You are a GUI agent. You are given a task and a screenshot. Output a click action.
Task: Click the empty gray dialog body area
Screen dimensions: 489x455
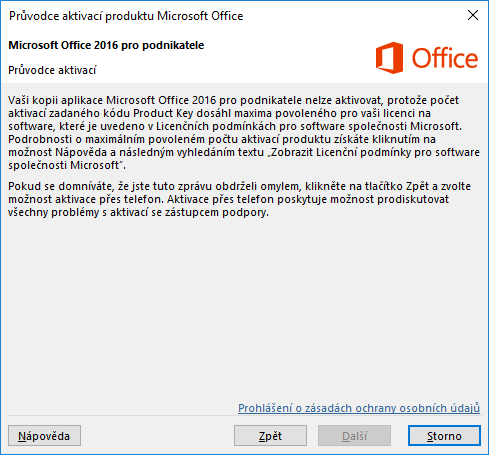[x=244, y=308]
